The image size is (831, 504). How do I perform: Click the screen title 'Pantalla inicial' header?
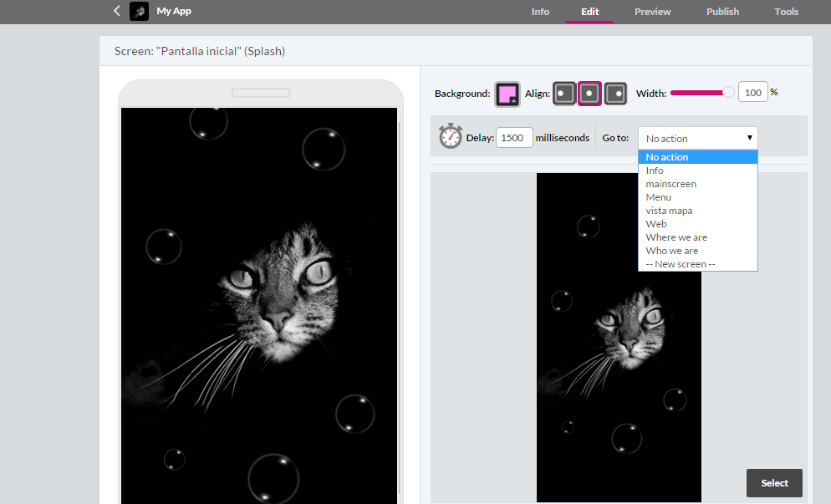tap(200, 52)
